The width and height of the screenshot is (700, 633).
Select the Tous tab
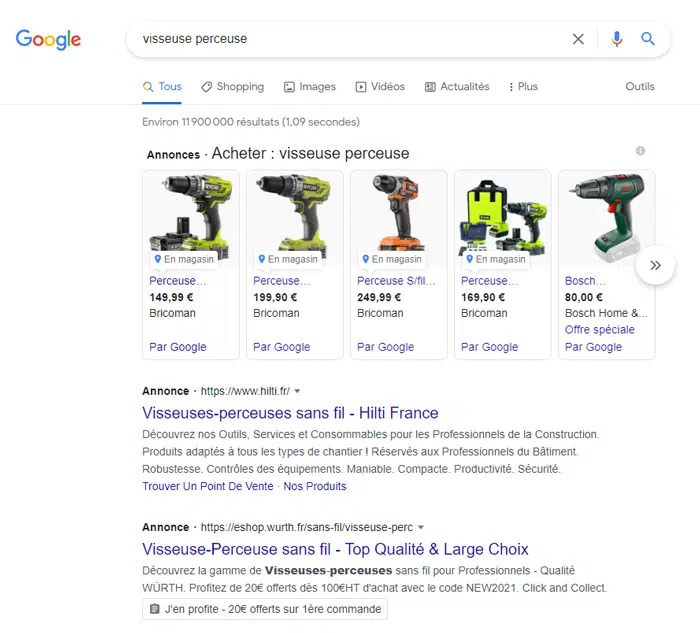162,87
